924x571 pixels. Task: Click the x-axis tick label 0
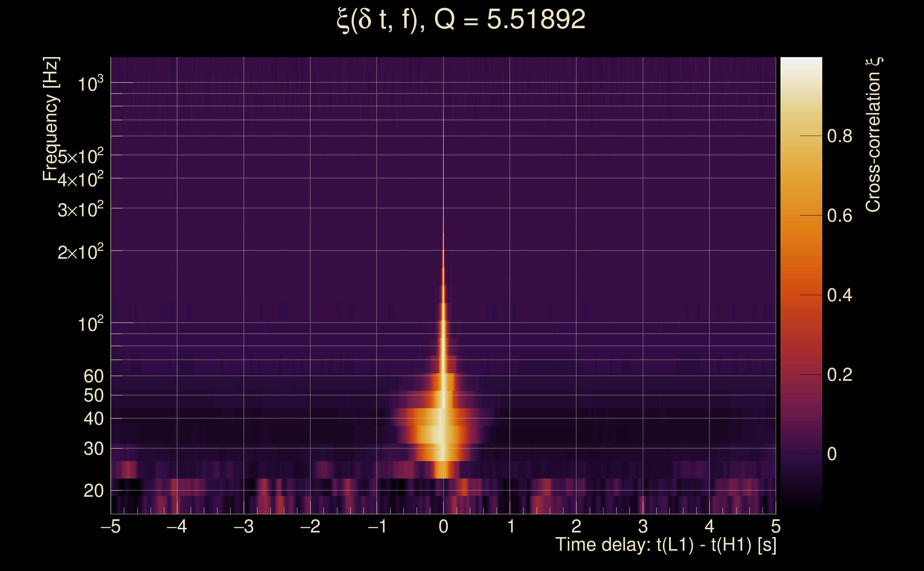(443, 526)
